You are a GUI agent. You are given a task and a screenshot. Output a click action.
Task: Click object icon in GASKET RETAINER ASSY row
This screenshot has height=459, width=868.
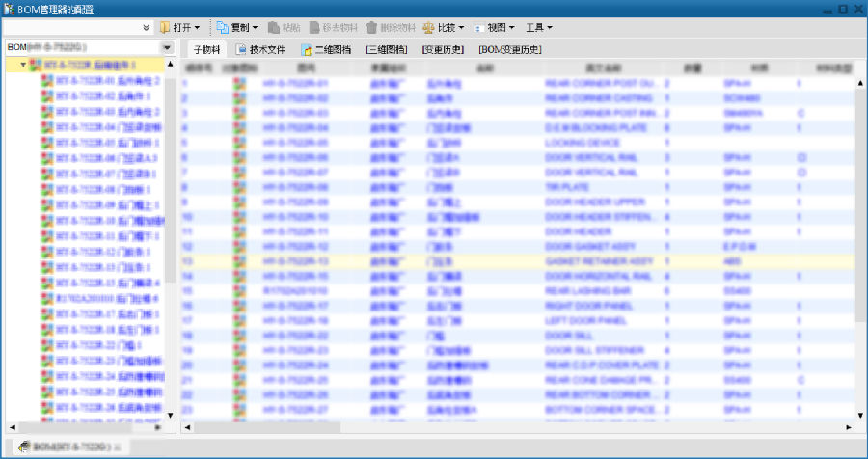(x=239, y=261)
